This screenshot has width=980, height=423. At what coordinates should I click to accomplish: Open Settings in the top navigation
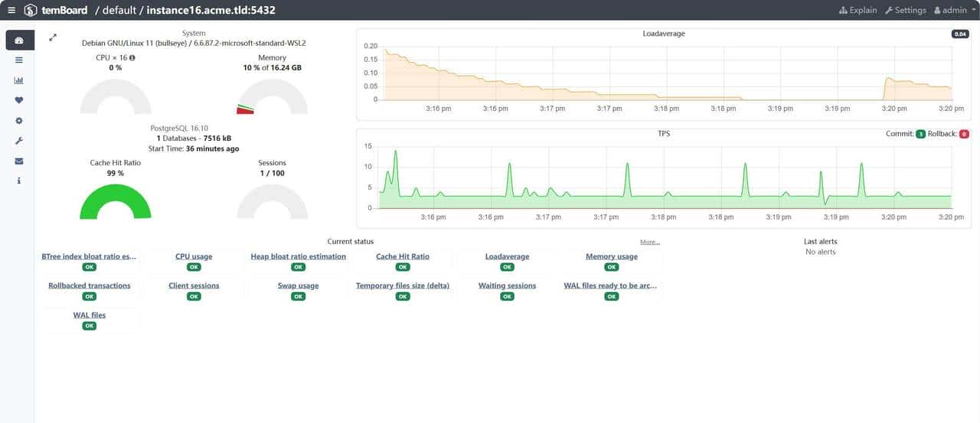coord(905,10)
